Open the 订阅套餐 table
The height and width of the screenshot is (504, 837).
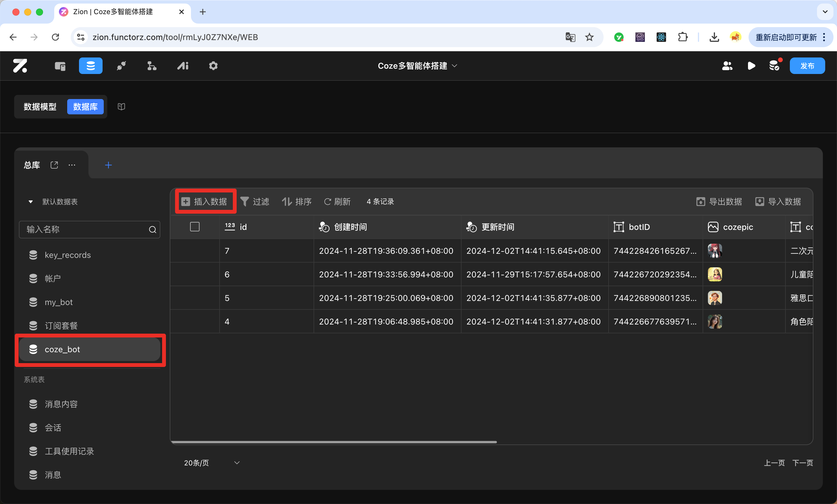pos(90,326)
